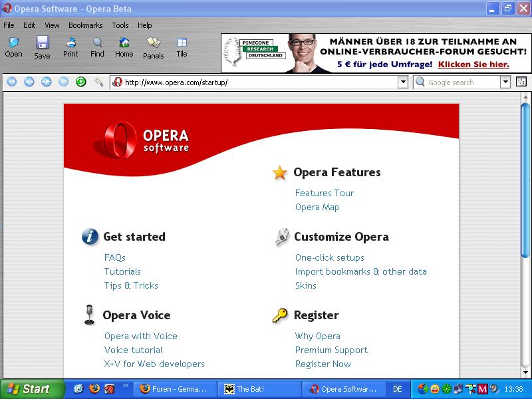The width and height of the screenshot is (532, 399).
Task: Open the Edit menu
Action: 29,25
